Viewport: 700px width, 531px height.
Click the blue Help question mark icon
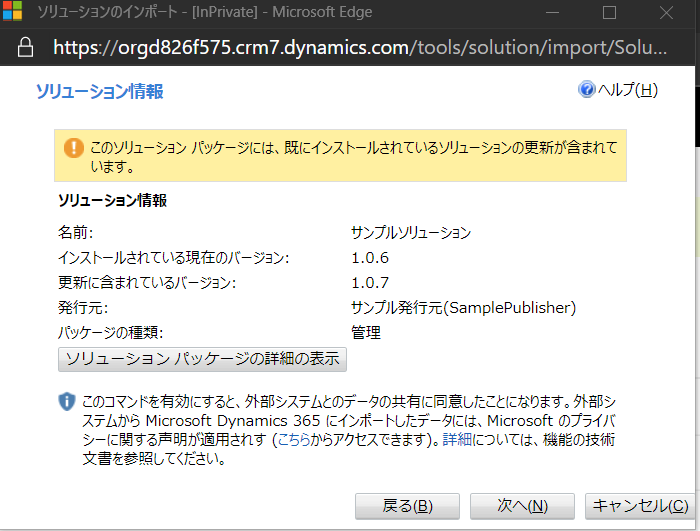click(x=587, y=89)
